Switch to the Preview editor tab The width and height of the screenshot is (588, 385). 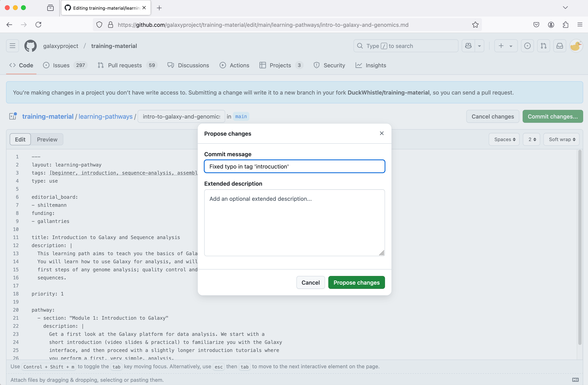pyautogui.click(x=47, y=139)
